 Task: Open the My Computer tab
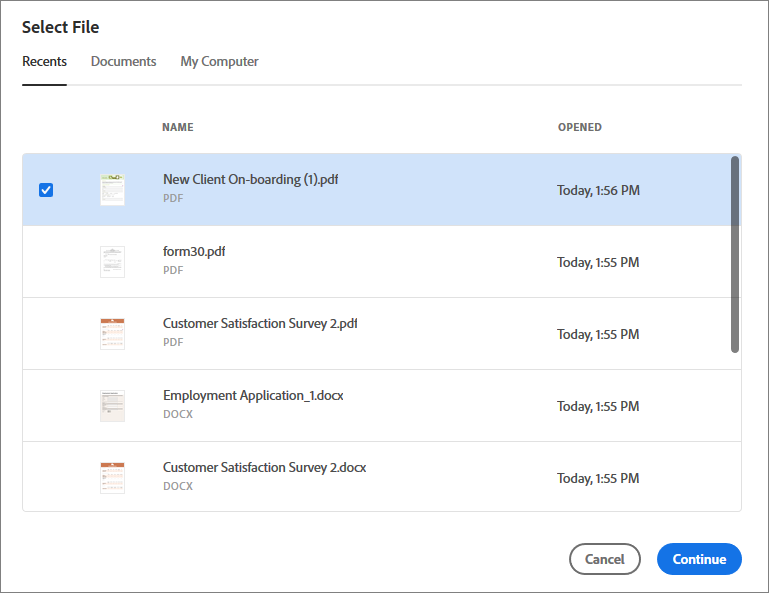[x=219, y=62]
